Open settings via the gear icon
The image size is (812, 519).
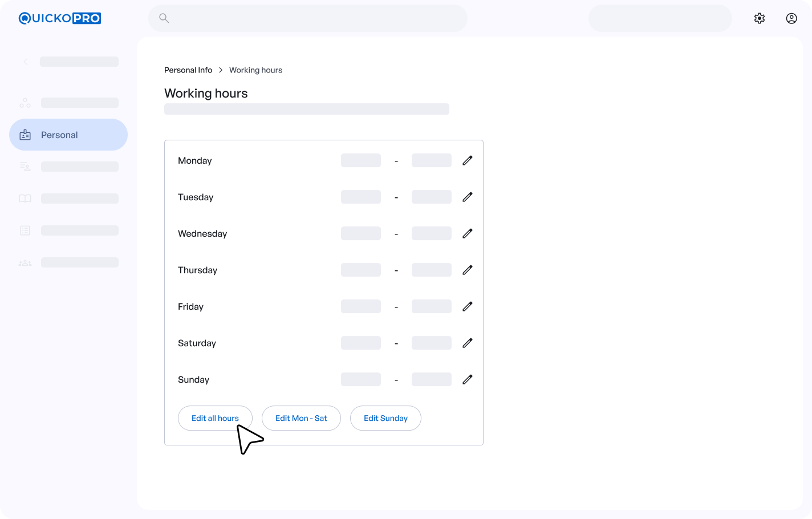(759, 18)
